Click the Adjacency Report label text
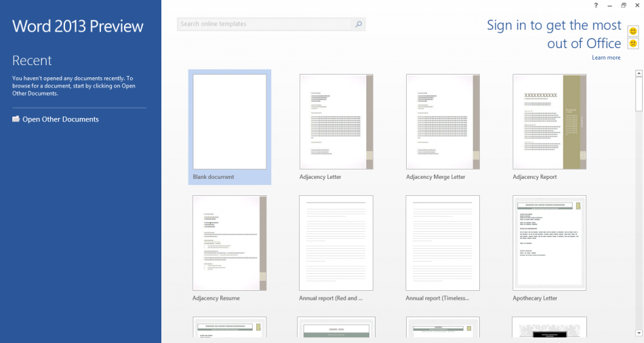Viewport: 644px width, 343px height. 534,177
